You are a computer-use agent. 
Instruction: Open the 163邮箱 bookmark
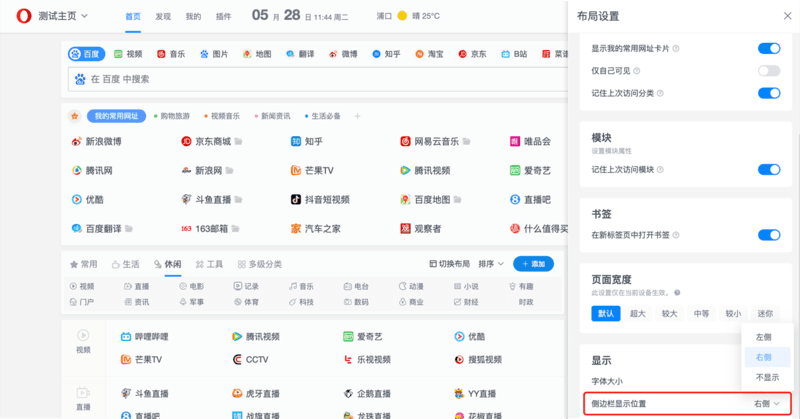205,229
